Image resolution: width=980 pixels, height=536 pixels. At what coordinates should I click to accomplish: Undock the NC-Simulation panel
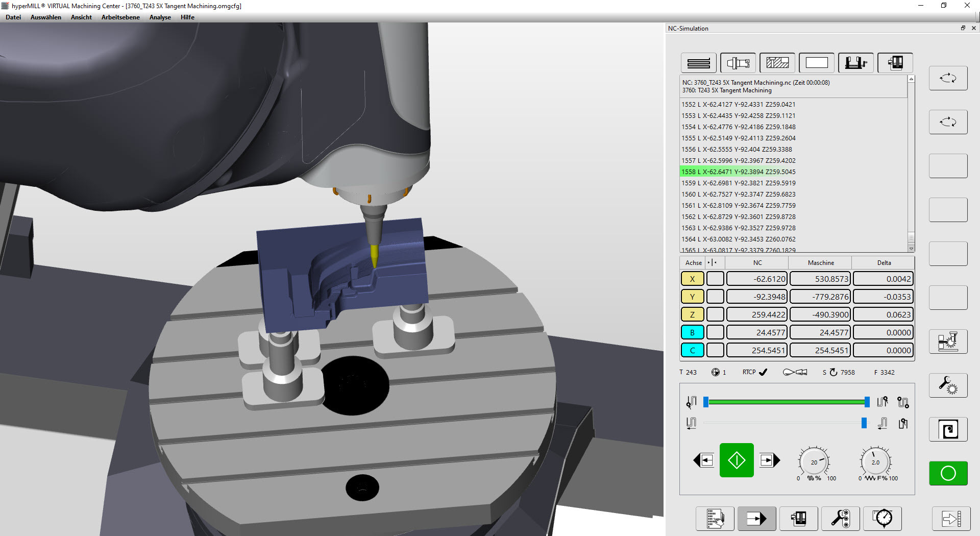pyautogui.click(x=963, y=28)
